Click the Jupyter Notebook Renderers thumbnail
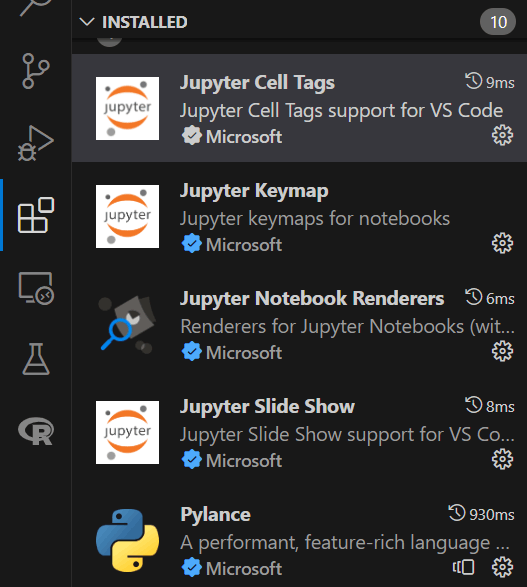 [x=127, y=324]
